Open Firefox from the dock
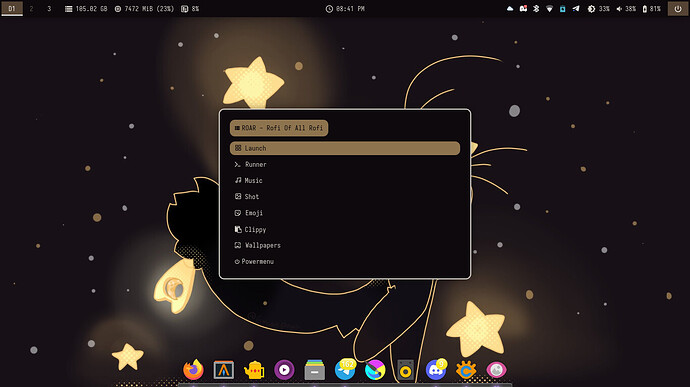 pos(193,369)
